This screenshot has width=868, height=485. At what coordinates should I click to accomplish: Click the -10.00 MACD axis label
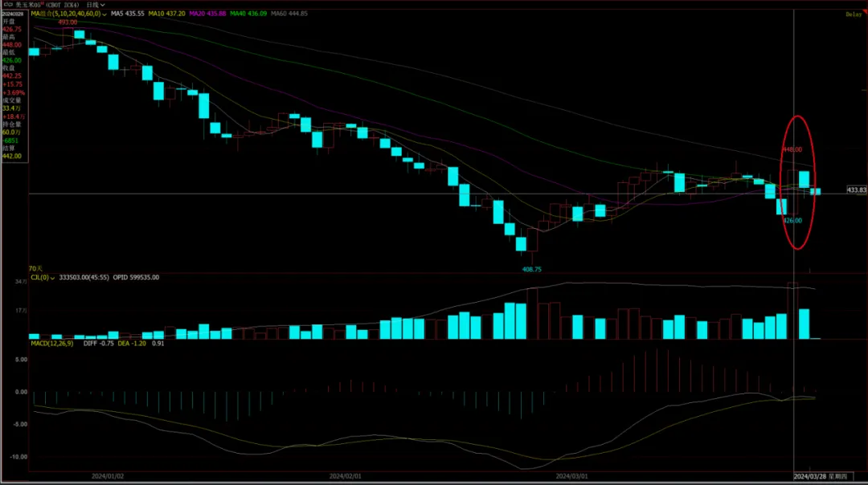point(18,457)
